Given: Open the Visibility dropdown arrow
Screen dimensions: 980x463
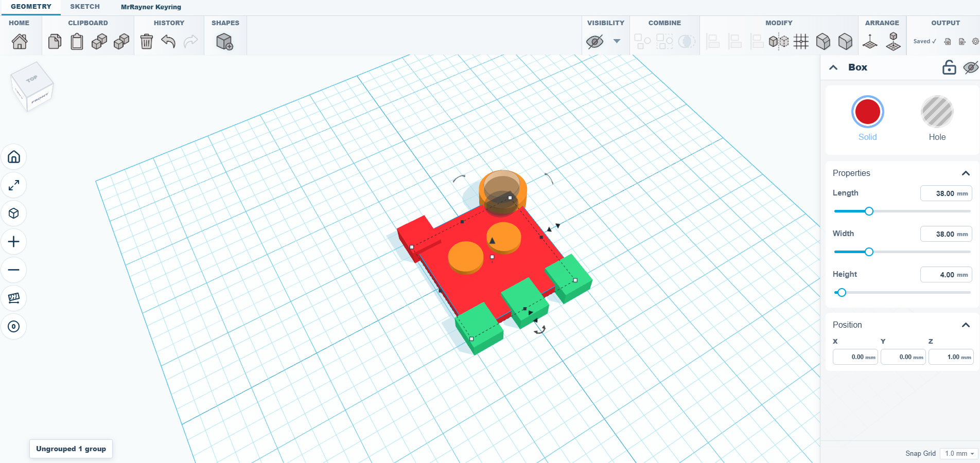Looking at the screenshot, I should 617,41.
